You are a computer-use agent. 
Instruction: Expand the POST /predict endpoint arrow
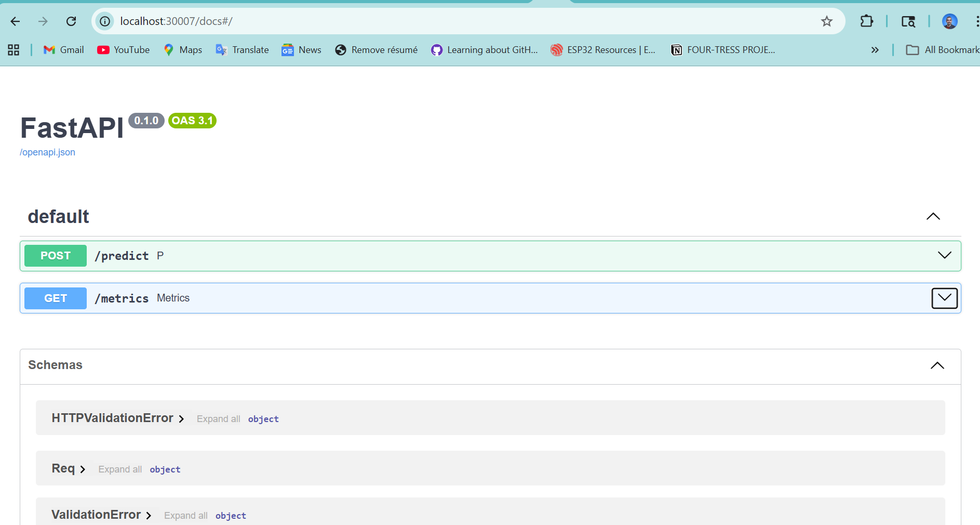click(x=944, y=255)
